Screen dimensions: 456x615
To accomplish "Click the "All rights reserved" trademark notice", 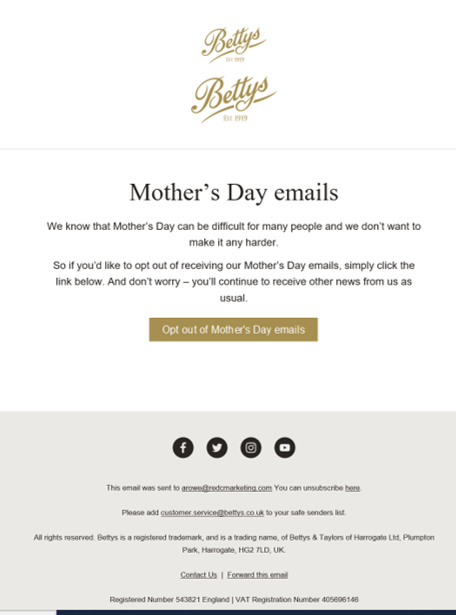I will [x=234, y=544].
